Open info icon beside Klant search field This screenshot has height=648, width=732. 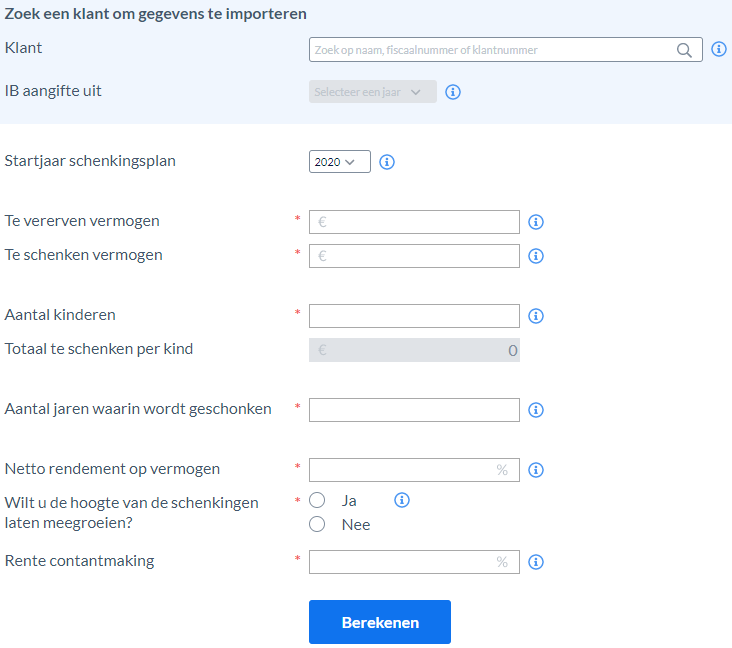point(718,49)
